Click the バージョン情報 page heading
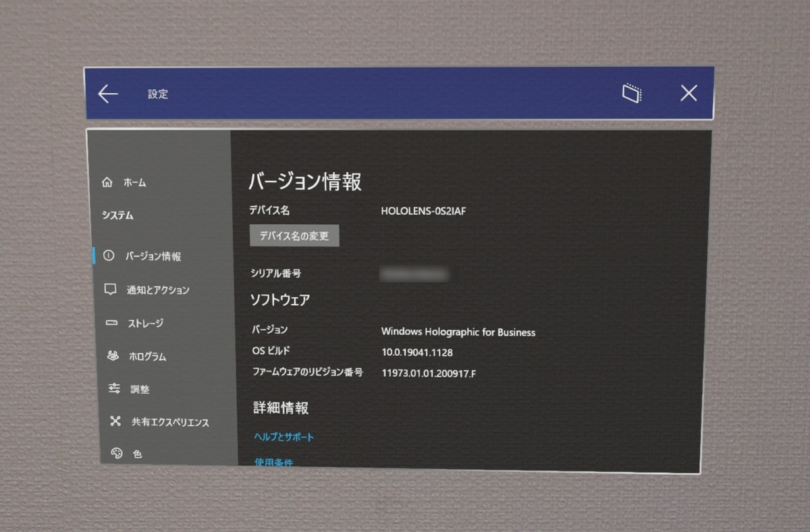The width and height of the screenshot is (810, 532). click(305, 181)
